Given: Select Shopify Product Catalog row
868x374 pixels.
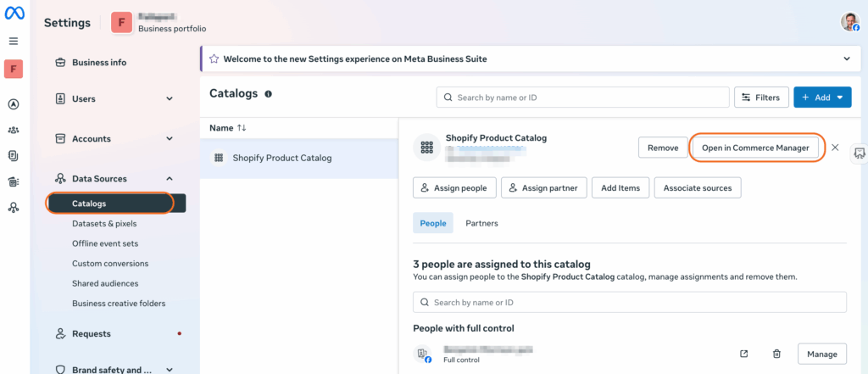Looking at the screenshot, I should click(282, 158).
